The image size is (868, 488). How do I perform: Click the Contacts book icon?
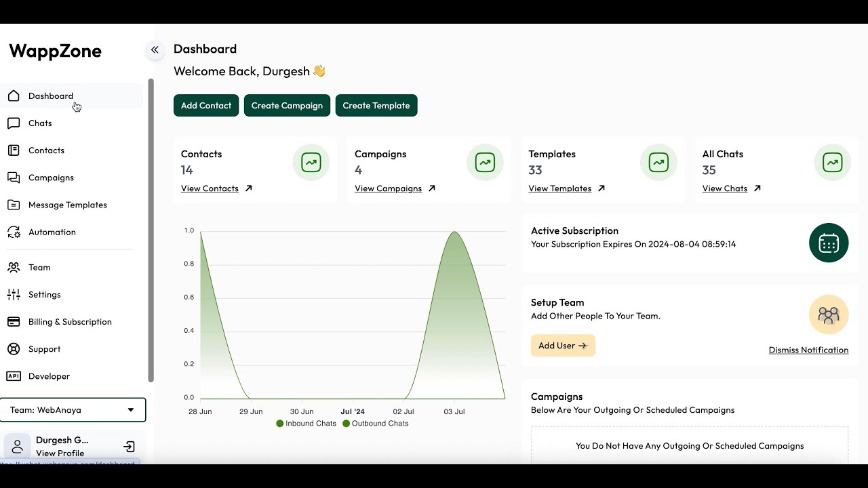tap(14, 150)
